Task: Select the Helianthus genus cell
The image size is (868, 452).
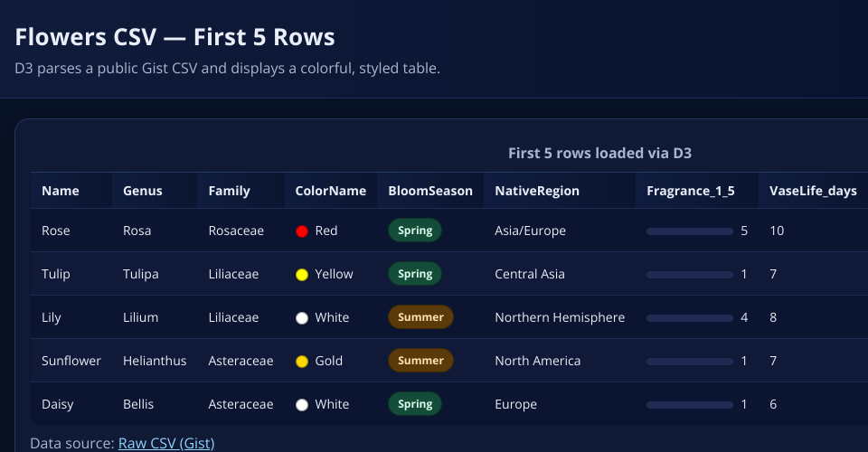Action: pyautogui.click(x=155, y=361)
